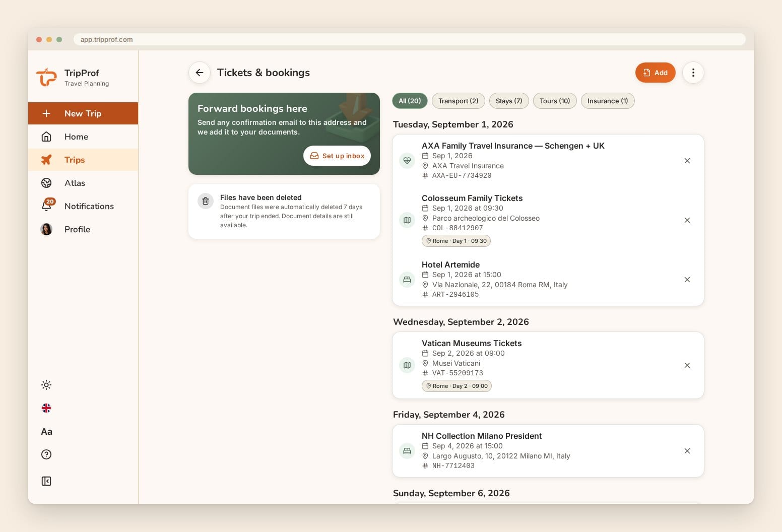782x532 pixels.
Task: Open Trips in the sidebar
Action: click(83, 160)
